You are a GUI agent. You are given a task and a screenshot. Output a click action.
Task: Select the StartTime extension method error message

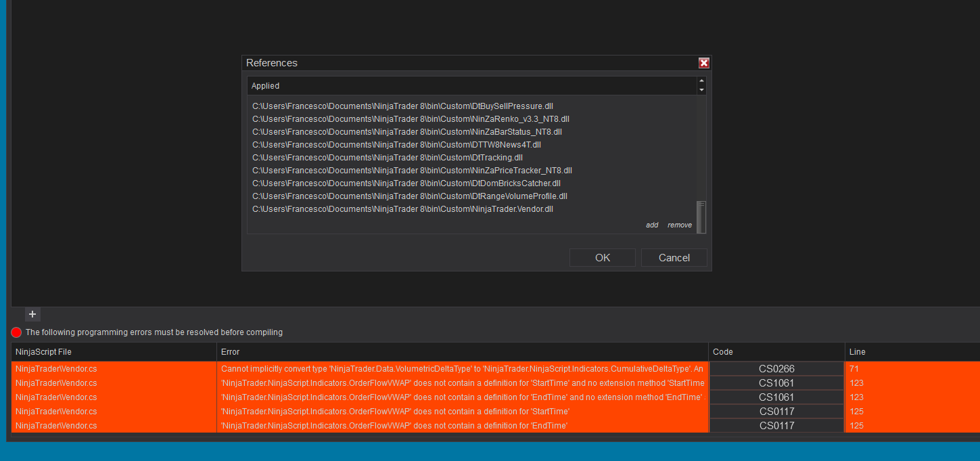tap(463, 383)
